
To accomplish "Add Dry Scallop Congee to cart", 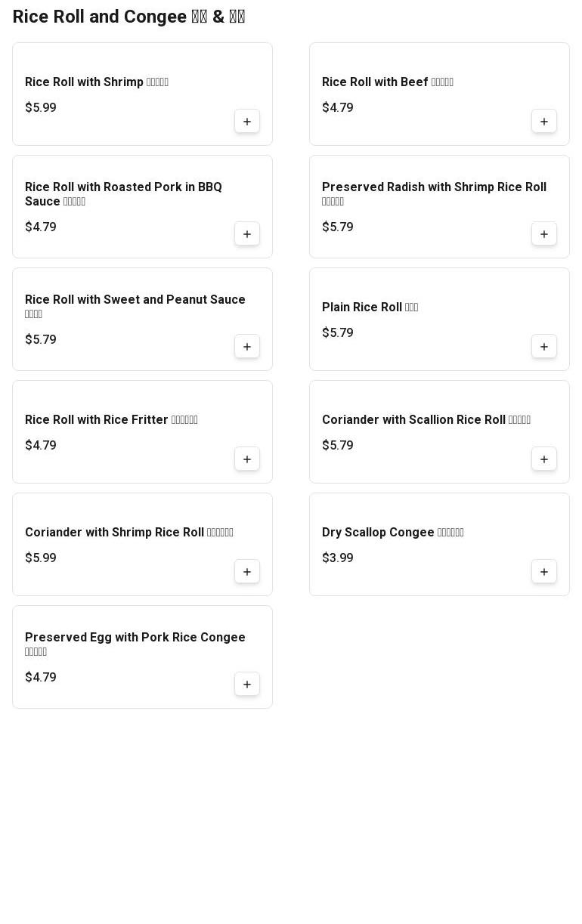I will [544, 572].
